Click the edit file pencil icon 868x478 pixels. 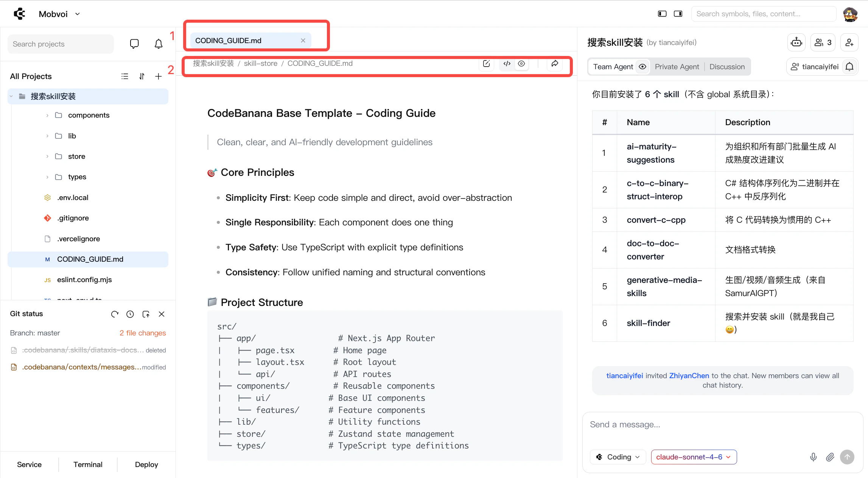pos(487,64)
